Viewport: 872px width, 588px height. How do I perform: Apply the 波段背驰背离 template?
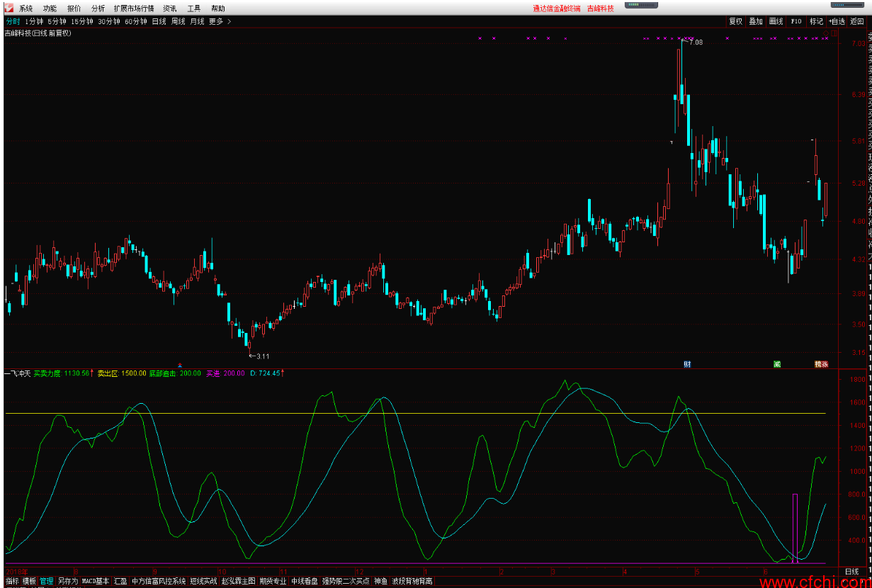[x=412, y=581]
